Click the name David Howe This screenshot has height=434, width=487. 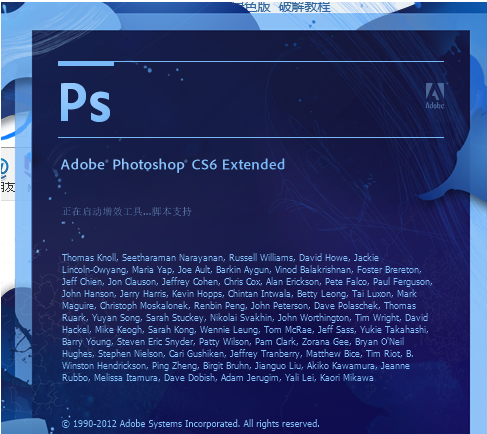point(324,258)
